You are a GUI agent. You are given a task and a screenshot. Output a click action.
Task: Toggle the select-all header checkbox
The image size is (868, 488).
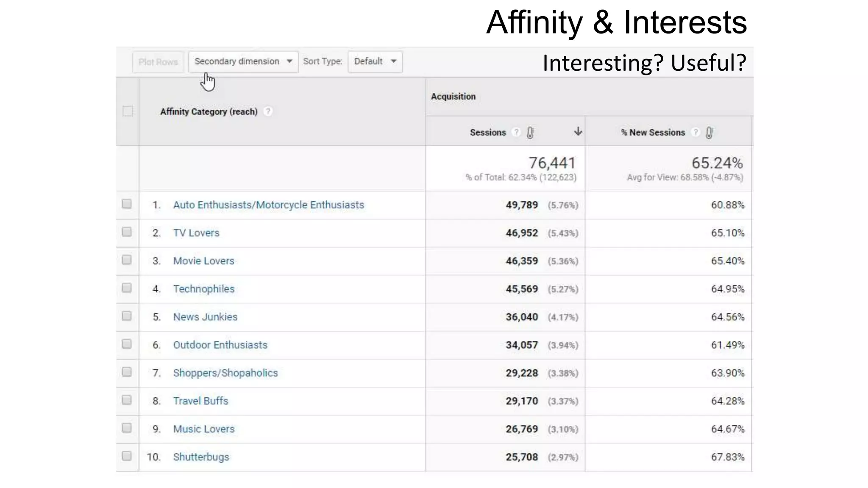[128, 111]
